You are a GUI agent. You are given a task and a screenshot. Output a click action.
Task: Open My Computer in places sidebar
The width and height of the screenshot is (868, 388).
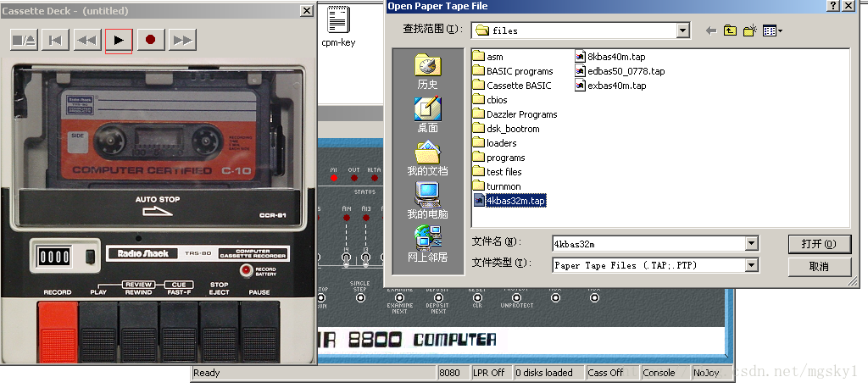point(427,199)
